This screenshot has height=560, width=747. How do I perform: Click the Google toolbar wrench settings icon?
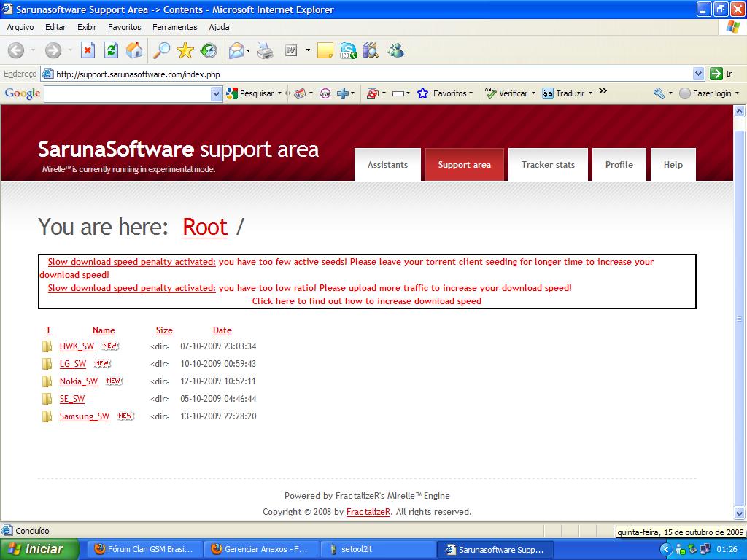pyautogui.click(x=659, y=93)
